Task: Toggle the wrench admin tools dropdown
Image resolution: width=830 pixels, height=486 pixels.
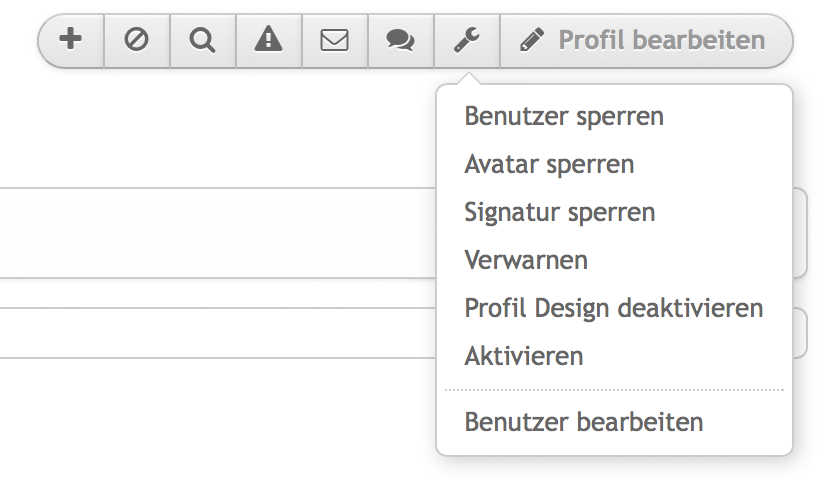Action: click(467, 41)
